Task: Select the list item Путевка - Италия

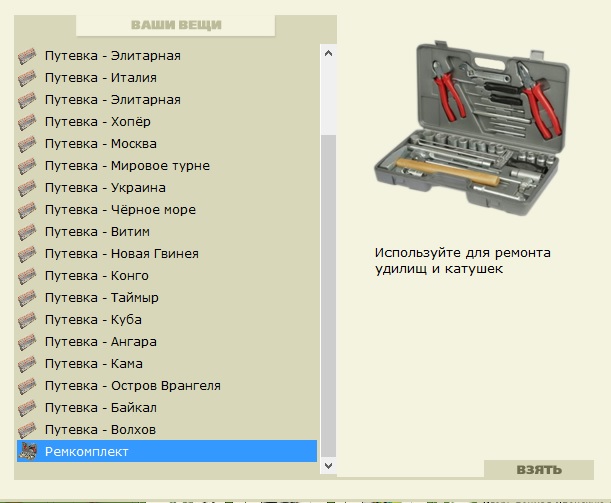Action: tap(167, 78)
